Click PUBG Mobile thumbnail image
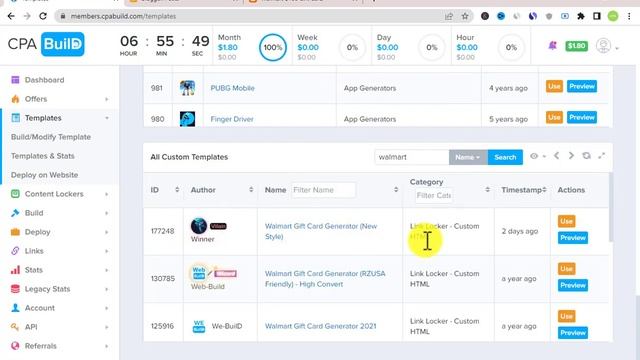The image size is (640, 360). [x=187, y=88]
